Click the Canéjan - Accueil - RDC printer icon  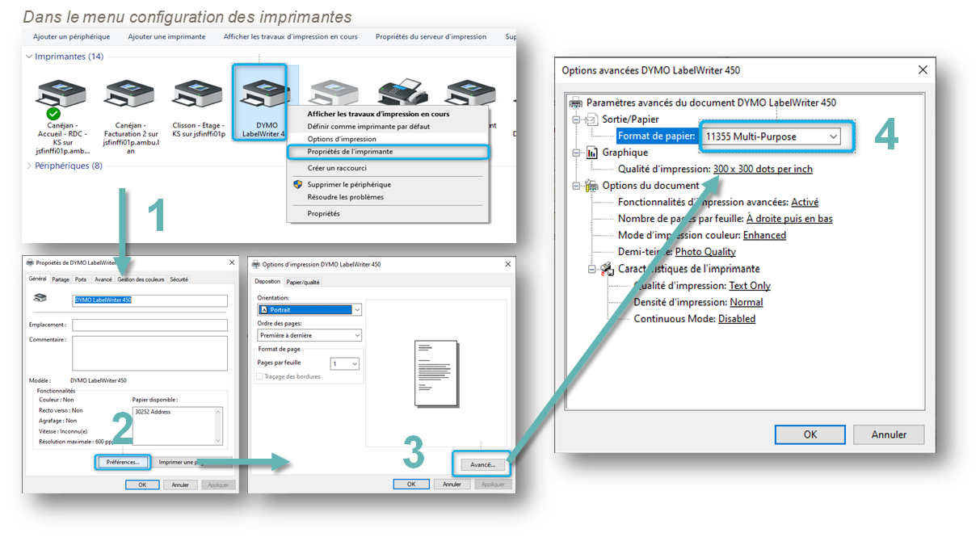(x=61, y=91)
